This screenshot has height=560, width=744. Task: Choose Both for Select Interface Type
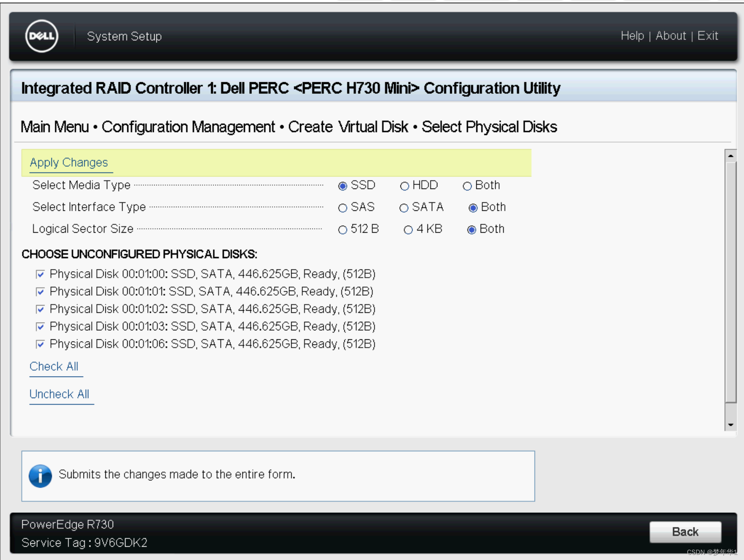[473, 208]
